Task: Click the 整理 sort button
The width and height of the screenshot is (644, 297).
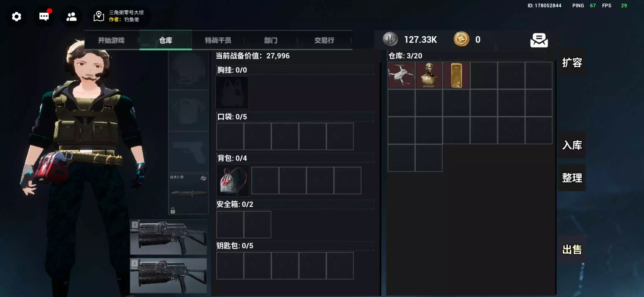Action: (572, 178)
